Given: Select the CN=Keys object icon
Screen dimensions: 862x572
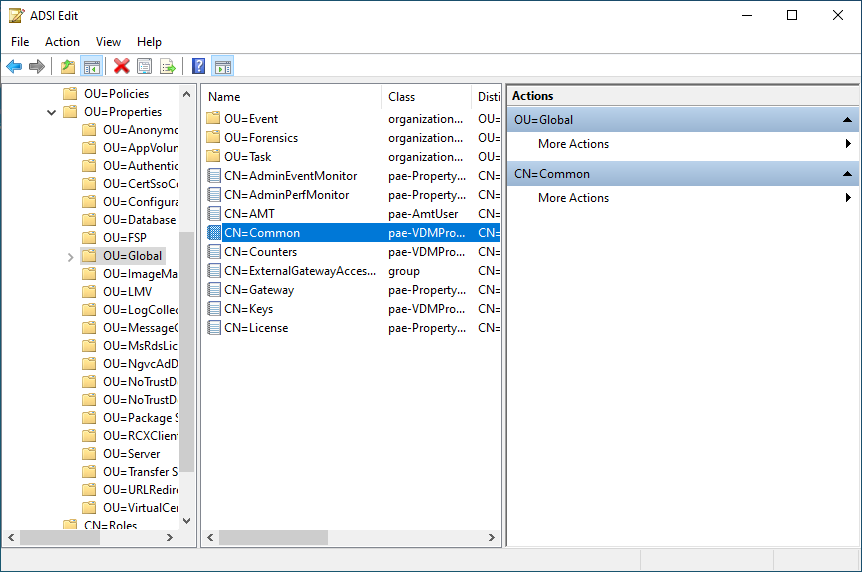Looking at the screenshot, I should click(213, 309).
